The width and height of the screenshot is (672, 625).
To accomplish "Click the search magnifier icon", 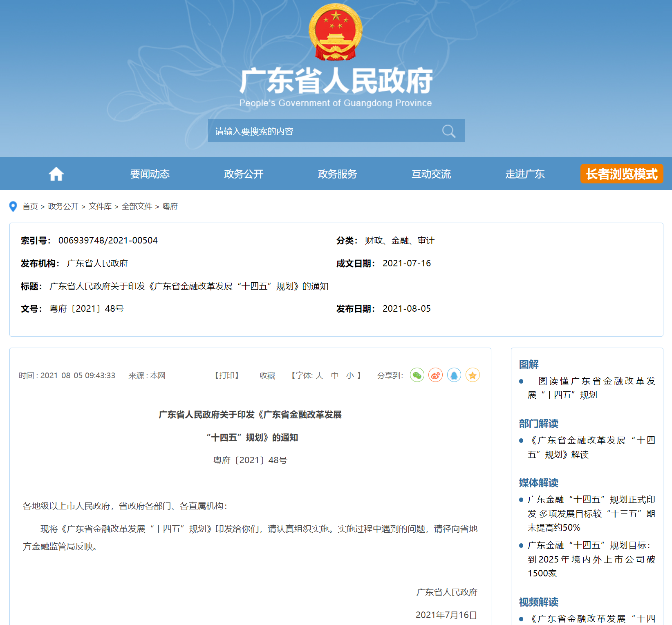I will (448, 131).
